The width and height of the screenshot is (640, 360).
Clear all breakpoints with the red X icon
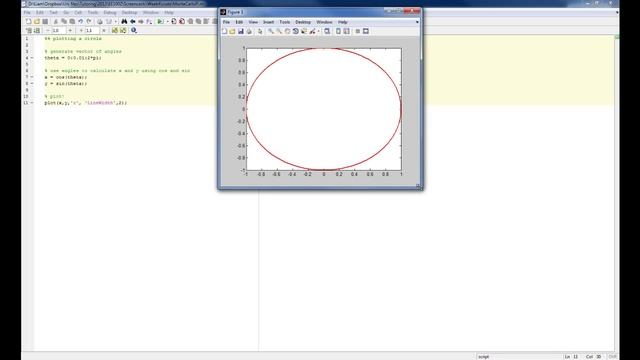coord(182,21)
